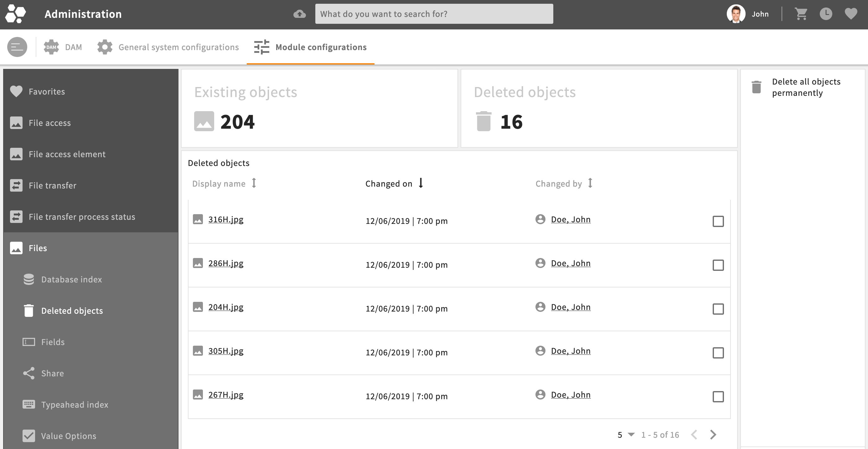Open the 267H.jpg file link

(x=226, y=395)
